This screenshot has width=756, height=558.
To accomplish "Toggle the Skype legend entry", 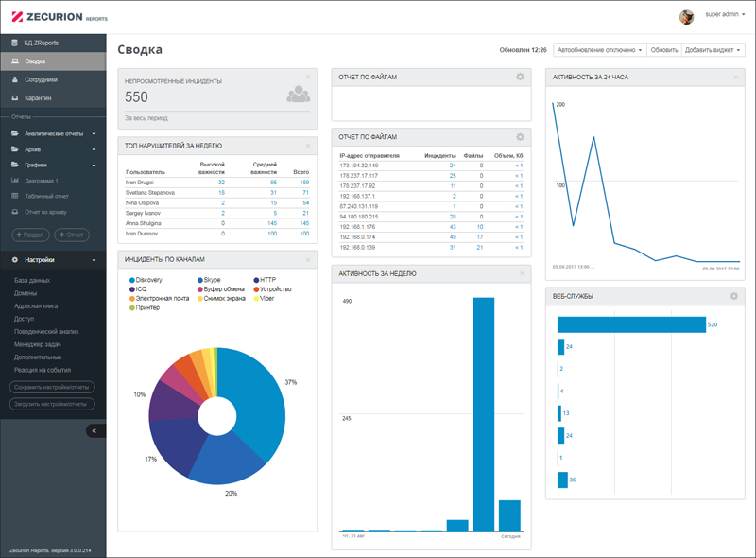I will point(209,280).
